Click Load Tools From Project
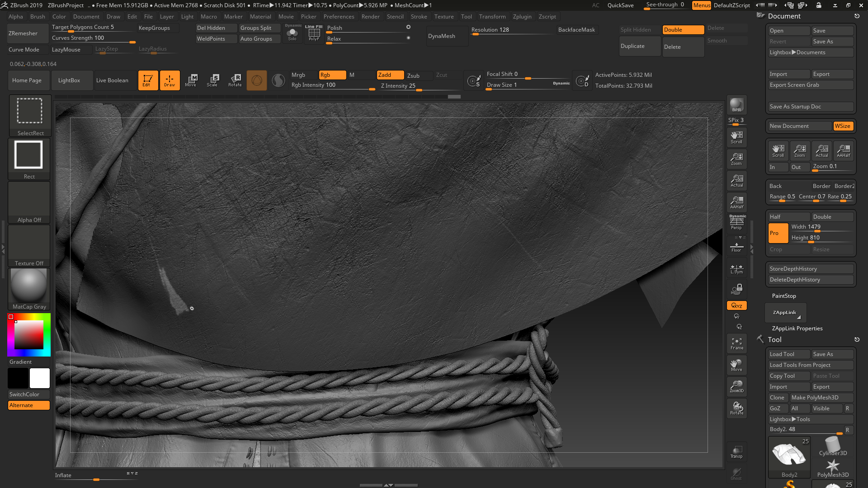The image size is (868, 488). coord(811,365)
